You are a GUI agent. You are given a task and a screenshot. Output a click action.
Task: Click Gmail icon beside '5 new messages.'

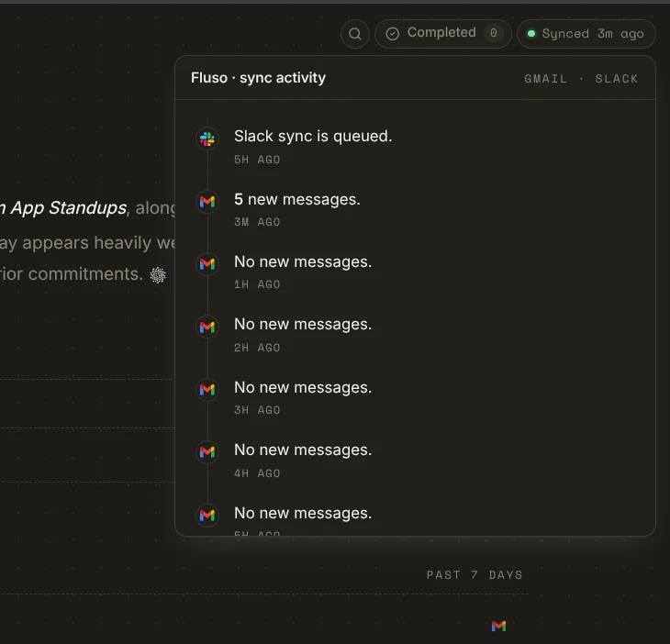point(207,201)
